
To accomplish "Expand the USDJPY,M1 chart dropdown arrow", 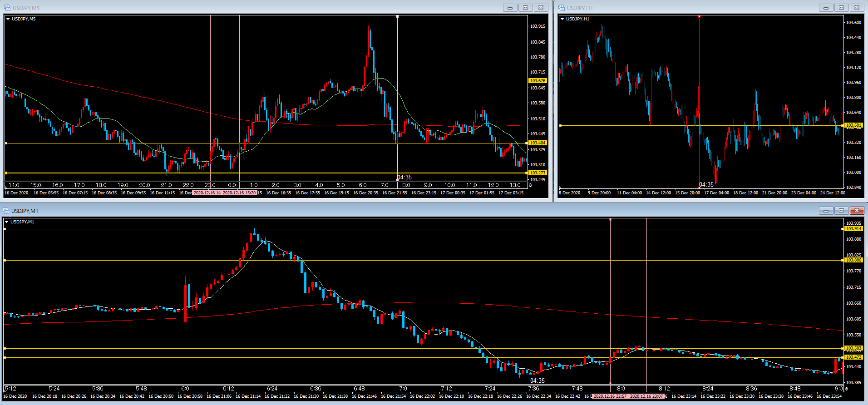I will (x=6, y=222).
